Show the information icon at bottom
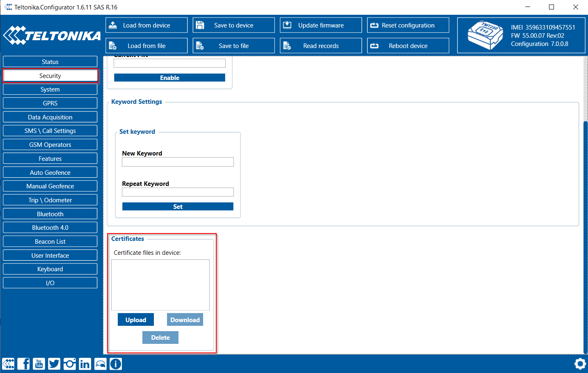The image size is (588, 373). click(x=116, y=364)
